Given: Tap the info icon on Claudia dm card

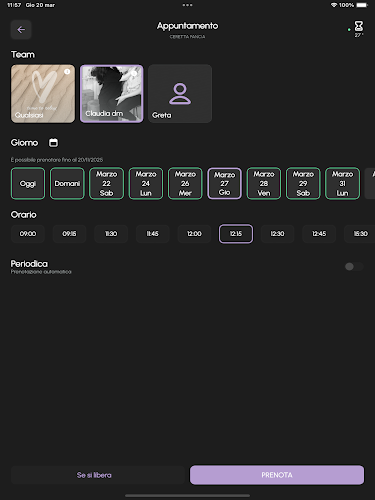Looking at the screenshot, I should pyautogui.click(x=134, y=73).
